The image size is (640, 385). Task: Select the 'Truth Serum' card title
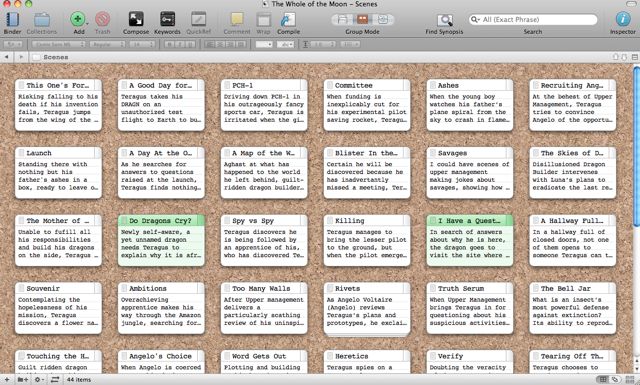pos(461,289)
